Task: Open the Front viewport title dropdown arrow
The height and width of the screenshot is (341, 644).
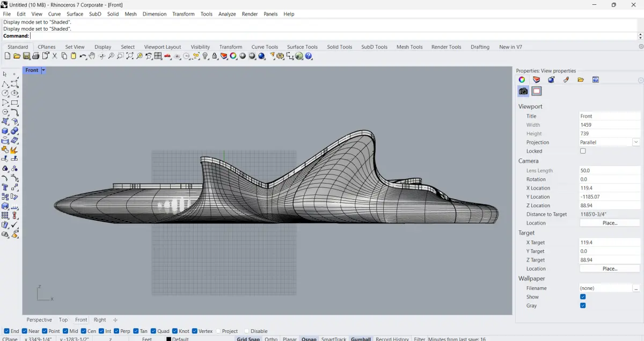Action: point(43,70)
